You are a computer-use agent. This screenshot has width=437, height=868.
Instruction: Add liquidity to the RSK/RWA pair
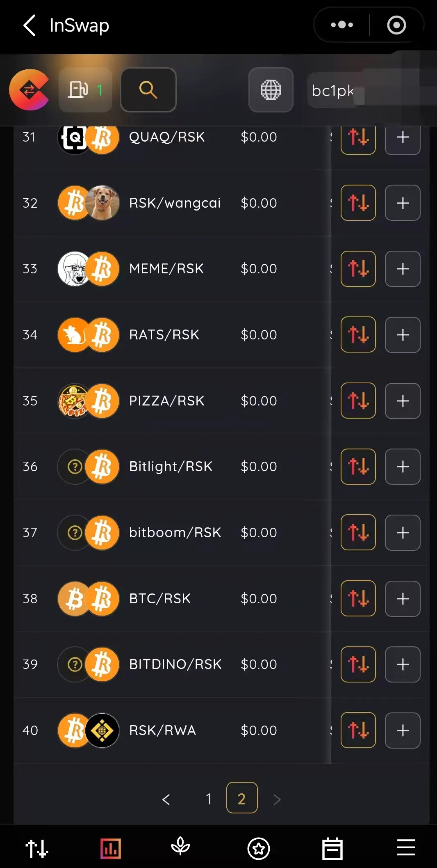pos(403,731)
